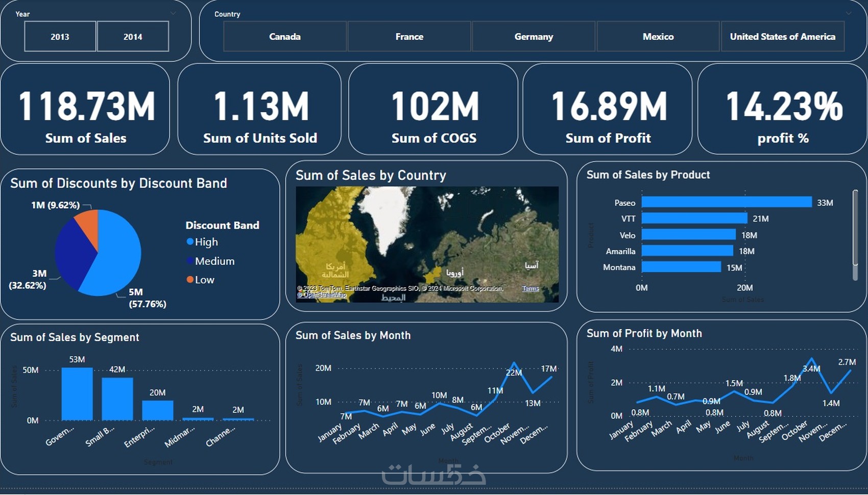Open the Terms link on map
Screen dimensions: 868x495
click(531, 288)
